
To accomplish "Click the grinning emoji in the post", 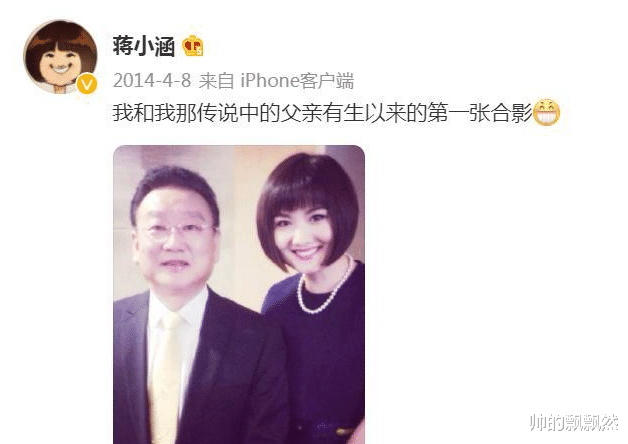I will pos(547,113).
